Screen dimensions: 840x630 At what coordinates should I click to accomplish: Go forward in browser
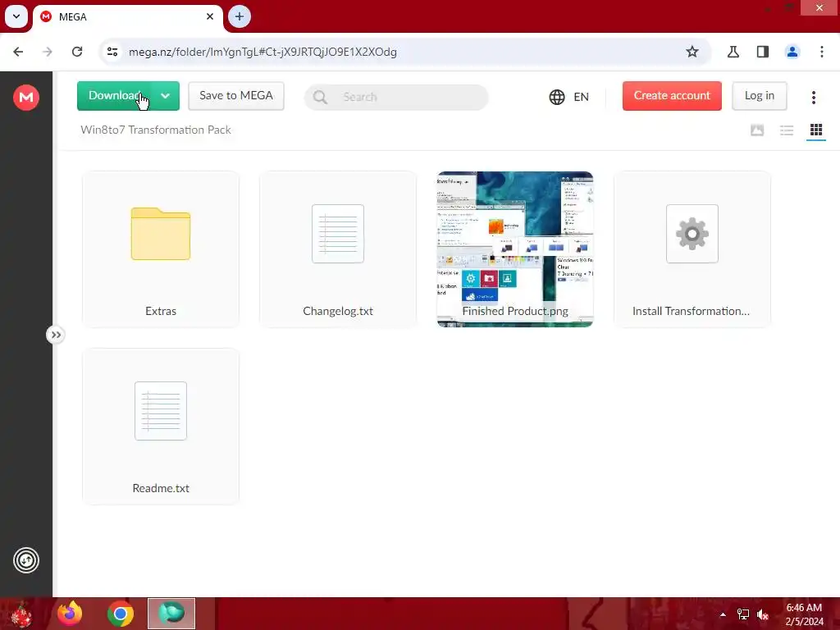[48, 52]
